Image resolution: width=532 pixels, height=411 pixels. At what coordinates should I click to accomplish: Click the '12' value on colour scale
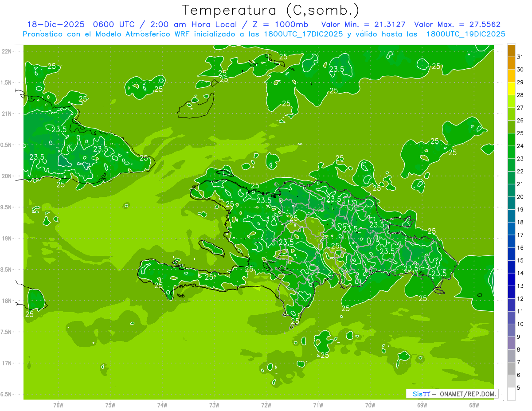[520, 299]
